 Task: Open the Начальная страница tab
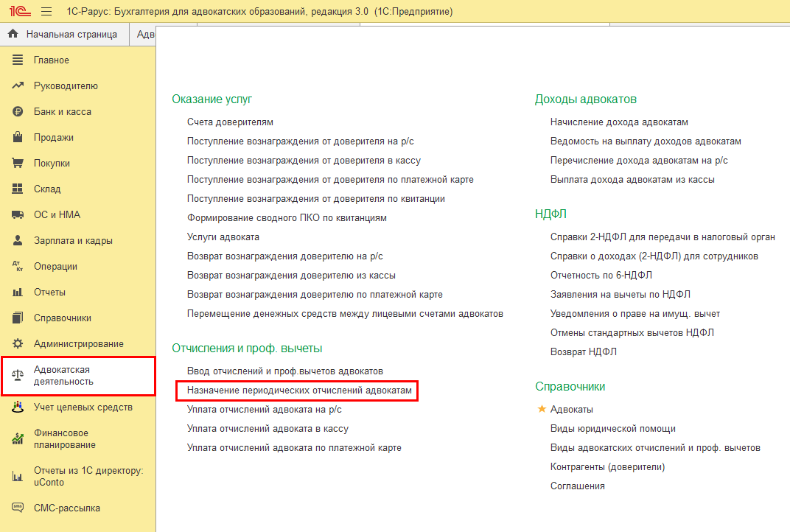click(63, 35)
